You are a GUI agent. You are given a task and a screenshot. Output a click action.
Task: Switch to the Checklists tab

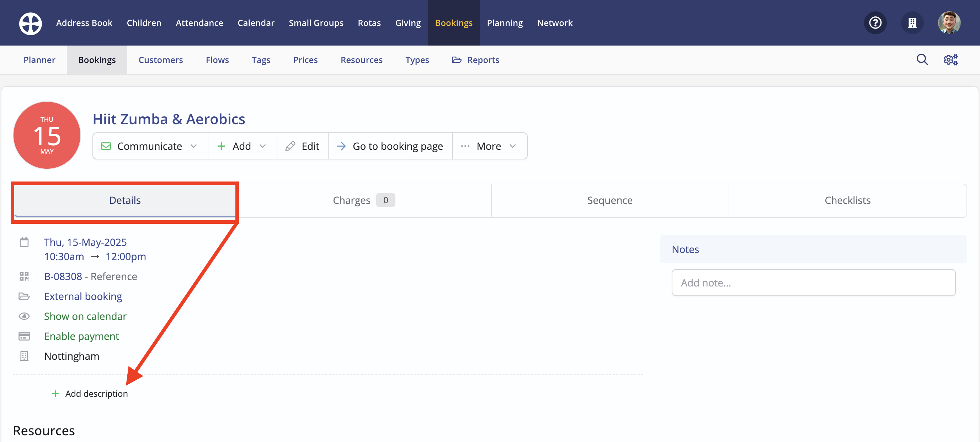coord(848,200)
